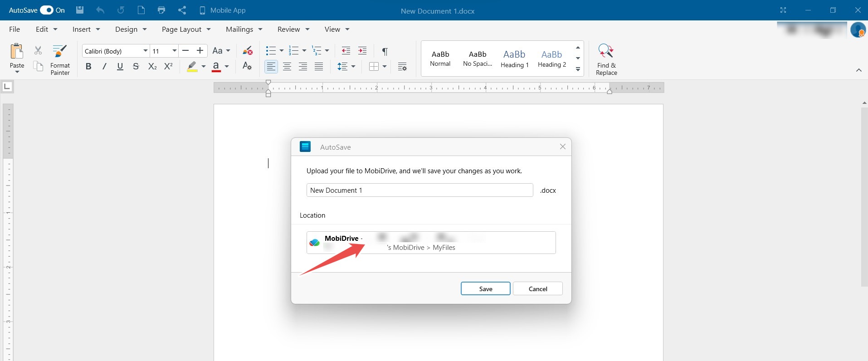Click Save in the AutoSave dialog

tap(485, 288)
